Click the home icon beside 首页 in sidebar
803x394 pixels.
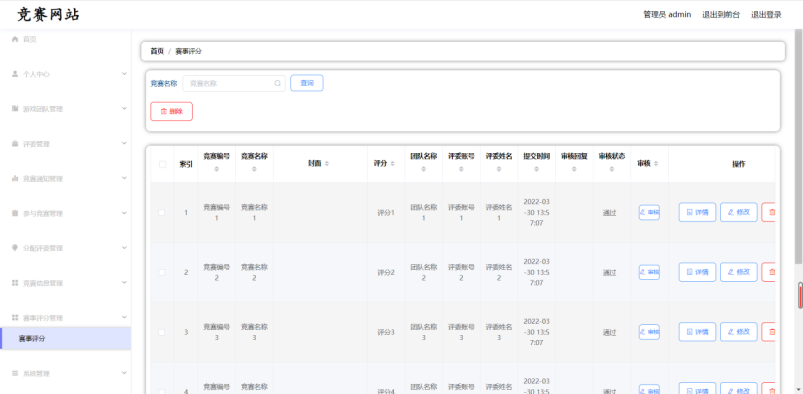[15, 39]
